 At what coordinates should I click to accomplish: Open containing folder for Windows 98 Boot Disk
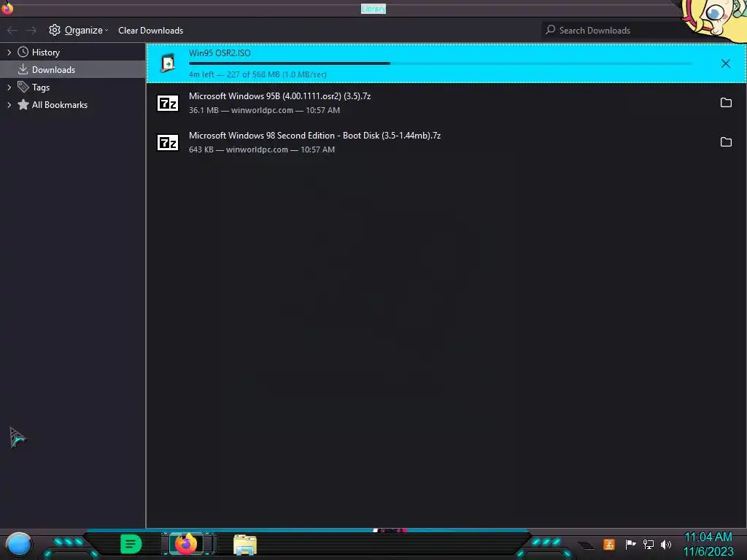(726, 142)
